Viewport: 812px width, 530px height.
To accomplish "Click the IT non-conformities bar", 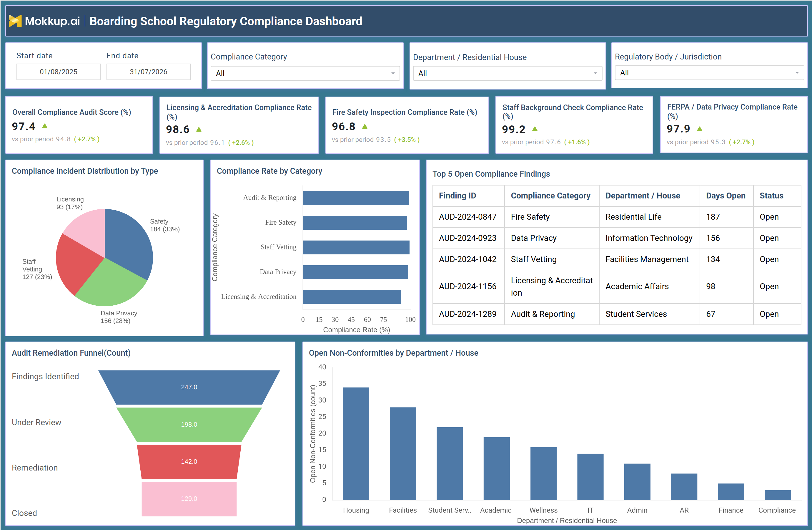I will click(590, 476).
